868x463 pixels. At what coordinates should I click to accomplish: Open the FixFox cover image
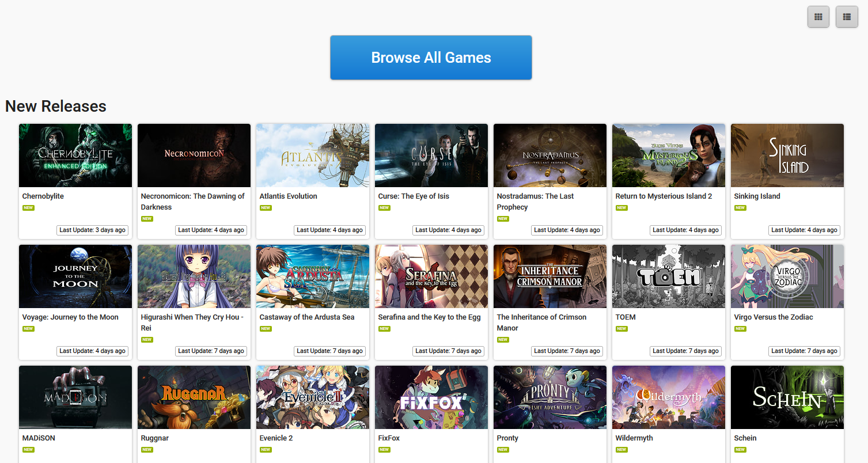431,397
